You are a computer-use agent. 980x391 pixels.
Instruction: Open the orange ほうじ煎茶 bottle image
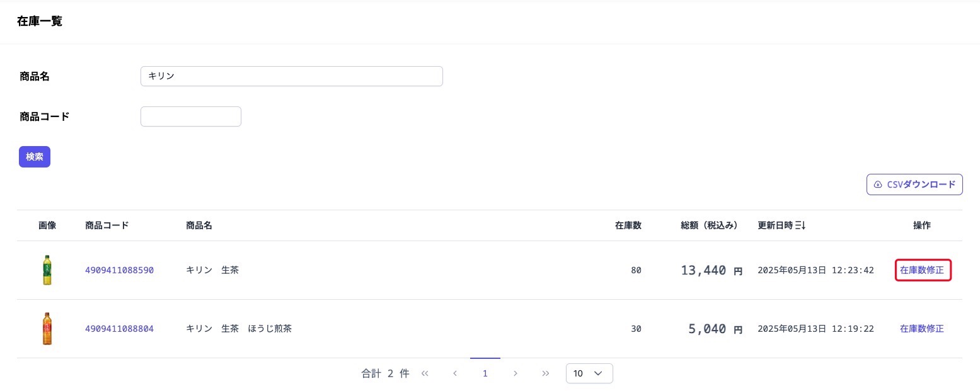point(47,329)
